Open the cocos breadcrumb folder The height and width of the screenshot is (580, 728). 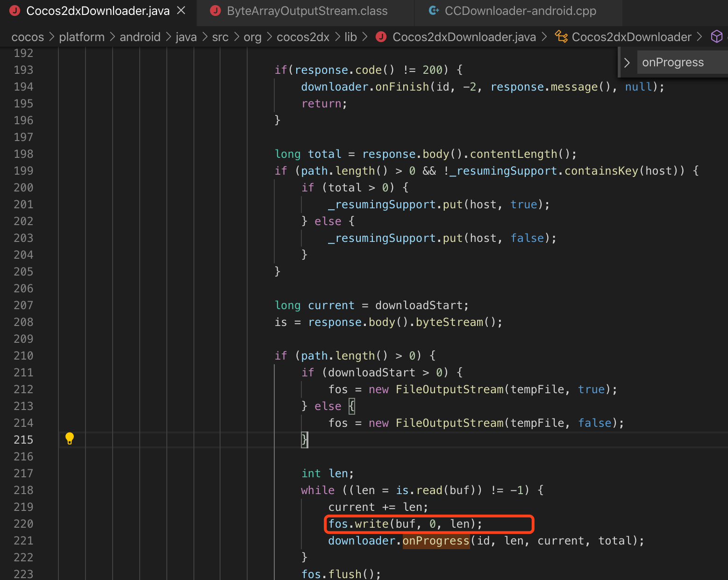point(28,37)
